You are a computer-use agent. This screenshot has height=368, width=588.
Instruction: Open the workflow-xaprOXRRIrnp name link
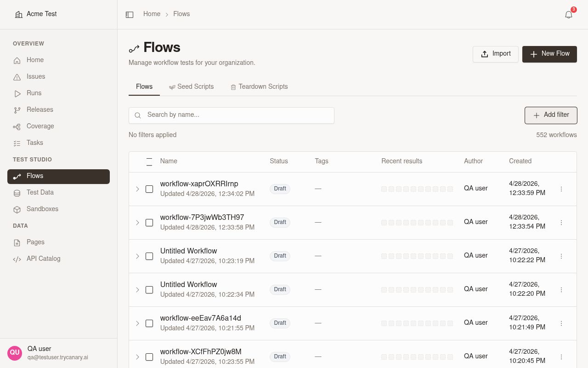pos(199,184)
